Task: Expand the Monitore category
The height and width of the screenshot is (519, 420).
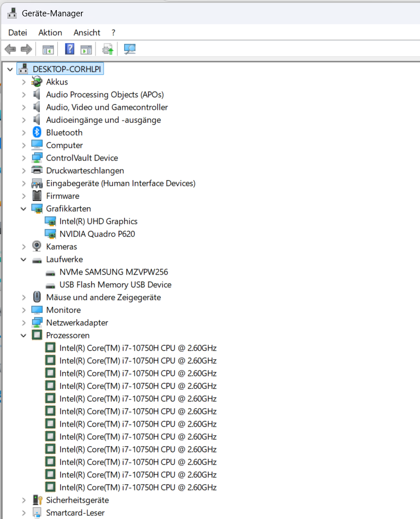Action: tap(24, 310)
